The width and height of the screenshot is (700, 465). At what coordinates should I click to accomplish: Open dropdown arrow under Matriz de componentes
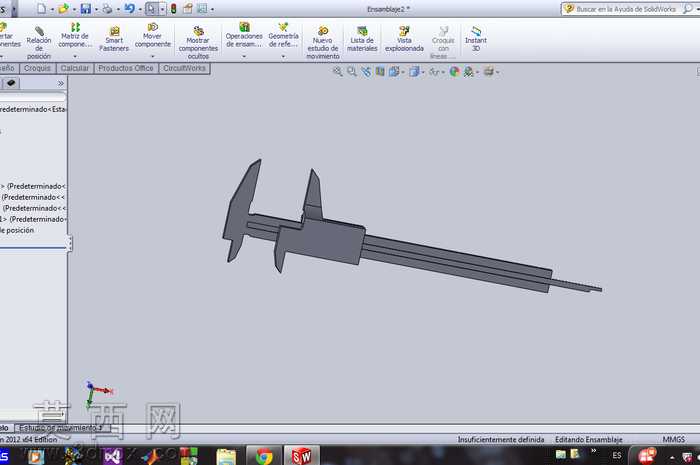click(75, 56)
